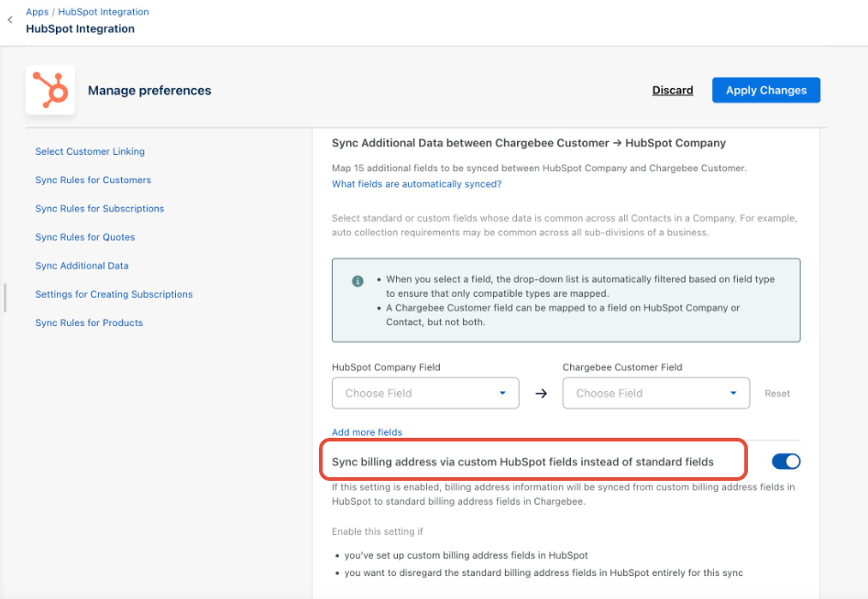Click the HubSpot logo icon
This screenshot has height=599, width=868.
coord(50,90)
